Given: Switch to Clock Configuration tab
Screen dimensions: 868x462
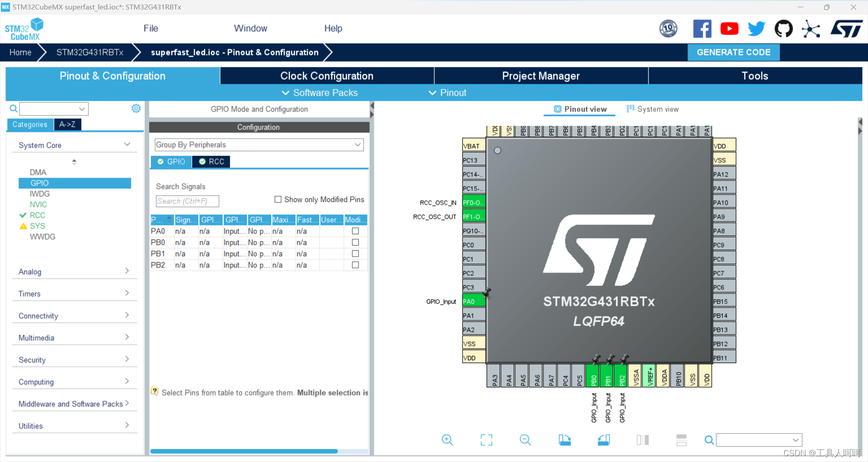Looking at the screenshot, I should (327, 76).
